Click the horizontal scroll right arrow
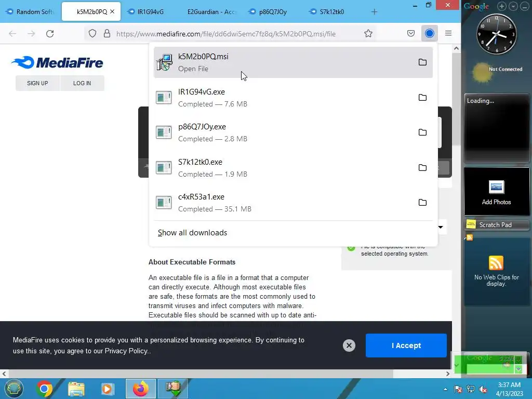 click(x=447, y=374)
